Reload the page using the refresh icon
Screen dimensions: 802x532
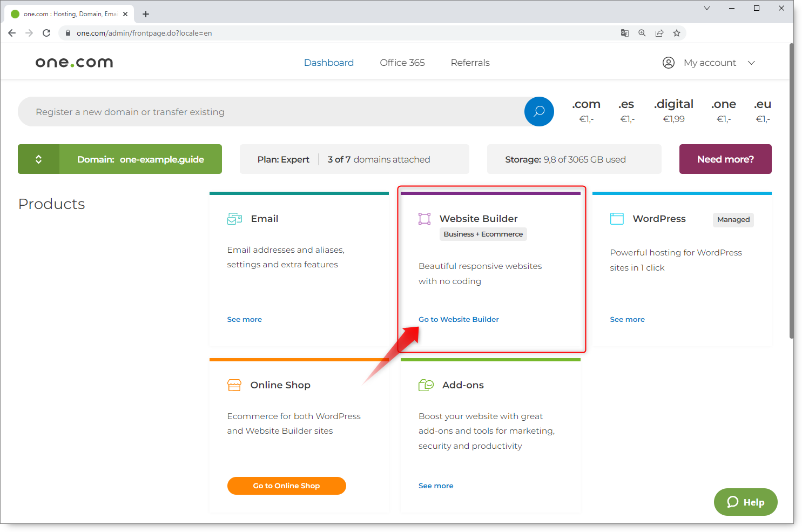46,33
